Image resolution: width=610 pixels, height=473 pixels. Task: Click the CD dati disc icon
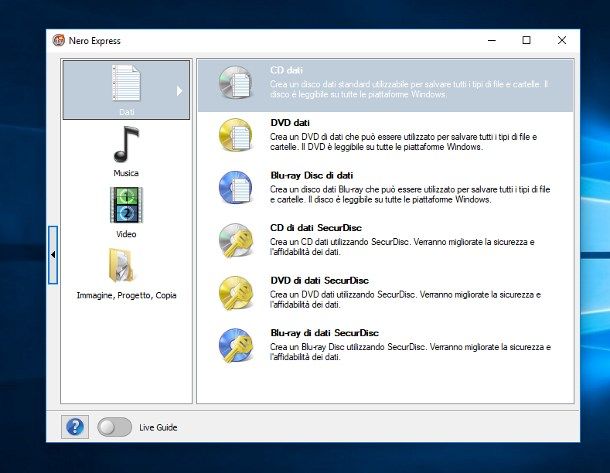point(235,82)
